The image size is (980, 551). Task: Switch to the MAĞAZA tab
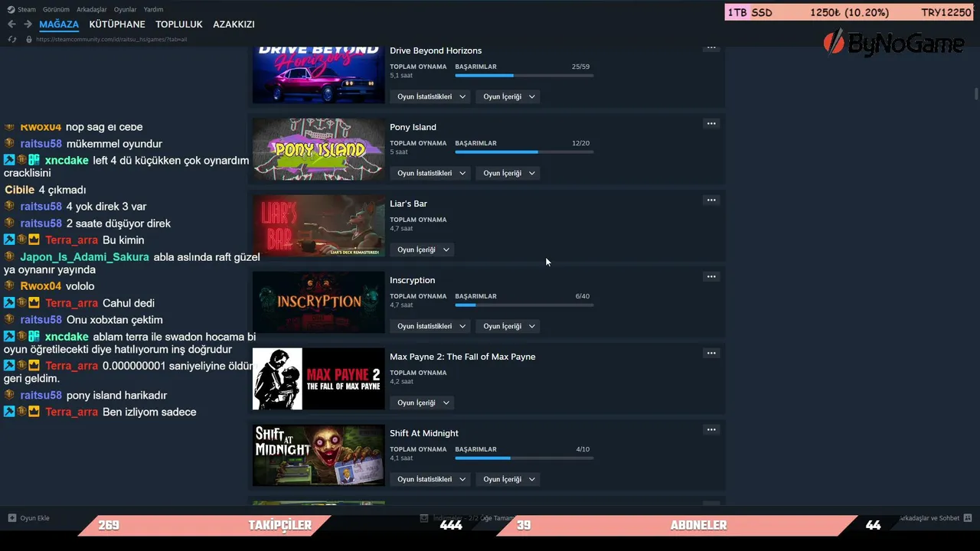pos(59,24)
